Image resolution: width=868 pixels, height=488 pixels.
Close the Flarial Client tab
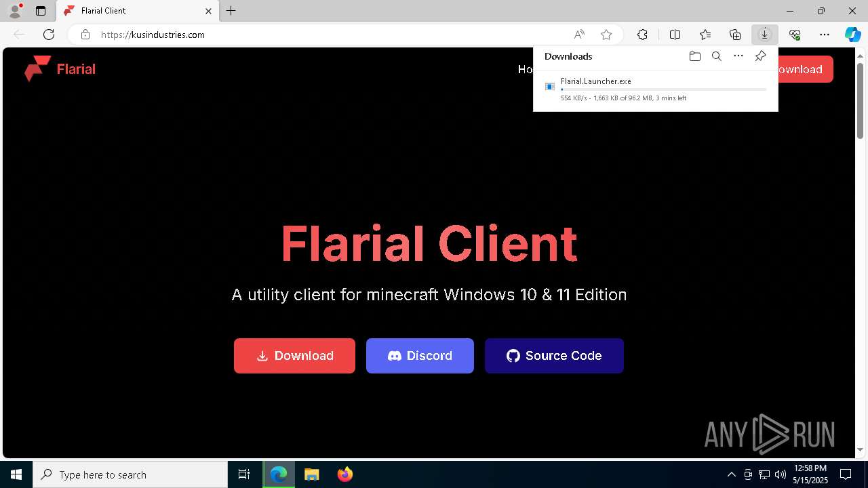(x=208, y=11)
